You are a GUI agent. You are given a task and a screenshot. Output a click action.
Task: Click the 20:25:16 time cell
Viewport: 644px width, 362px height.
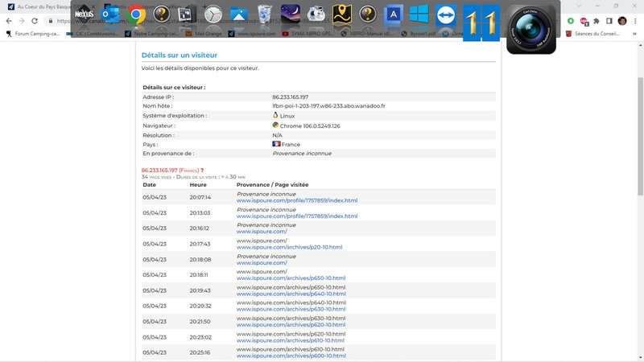pyautogui.click(x=200, y=352)
